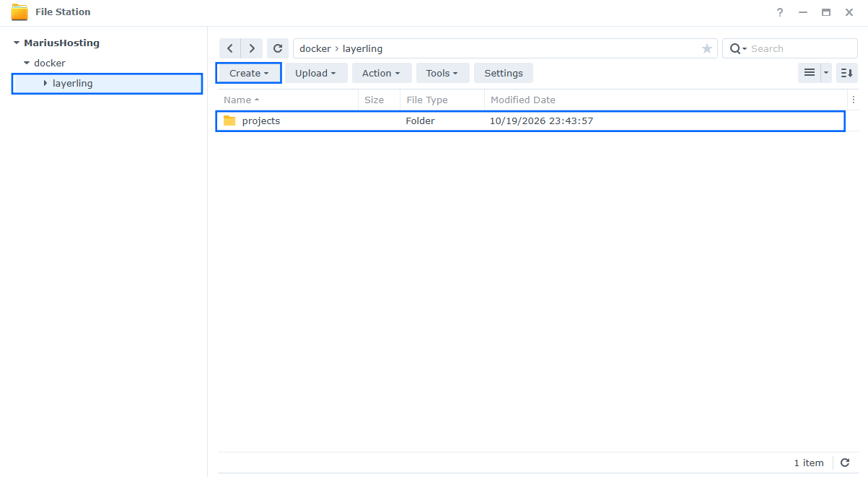Collapse the MariusHosting tree node

pos(17,43)
